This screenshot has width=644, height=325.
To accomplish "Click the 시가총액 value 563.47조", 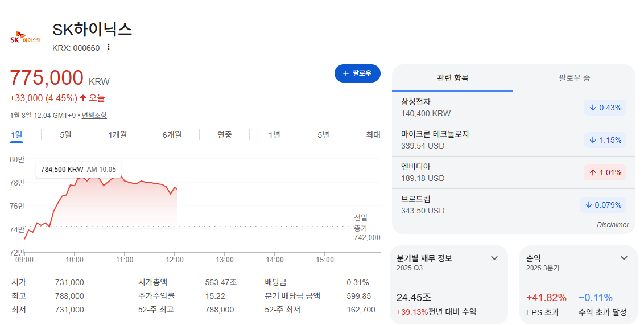I will (221, 283).
